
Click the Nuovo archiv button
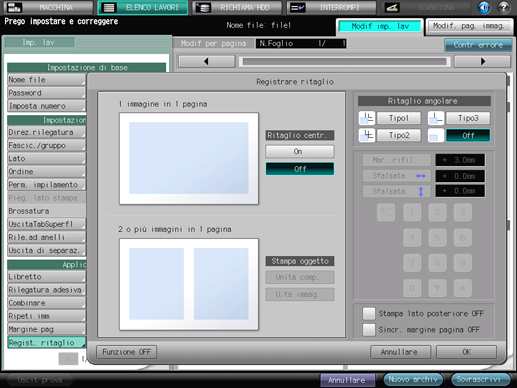[x=413, y=379]
